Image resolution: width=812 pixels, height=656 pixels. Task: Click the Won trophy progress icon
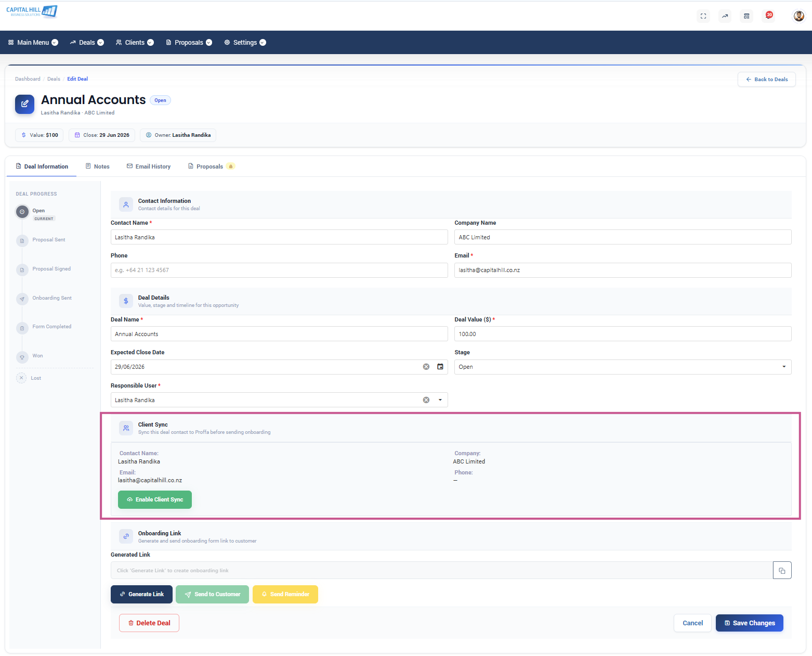(22, 357)
